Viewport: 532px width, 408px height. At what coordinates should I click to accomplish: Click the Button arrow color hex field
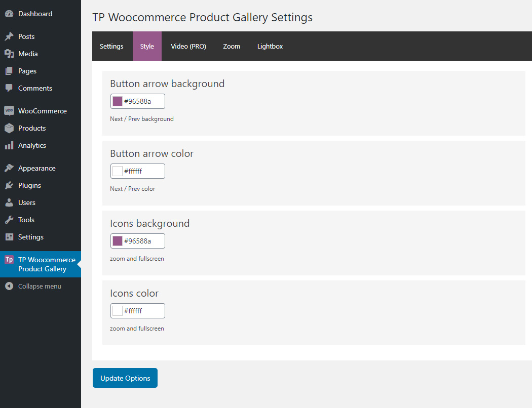138,171
